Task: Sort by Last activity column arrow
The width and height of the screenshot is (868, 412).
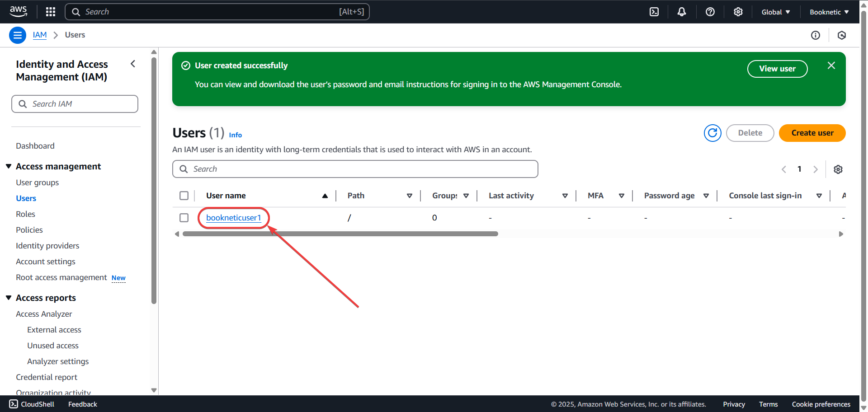Action: [x=565, y=196]
